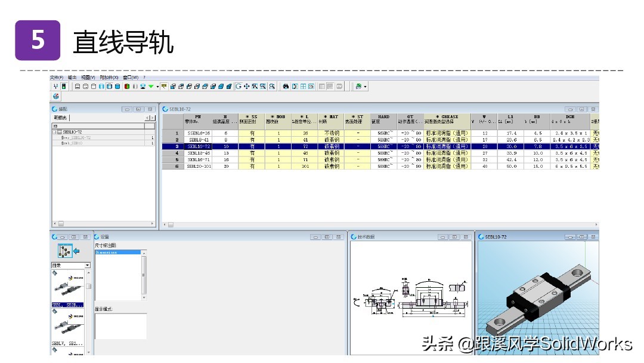The height and width of the screenshot is (363, 644).
Task: Open the 目录 dropdown in the left sidebar
Action: tap(88, 265)
